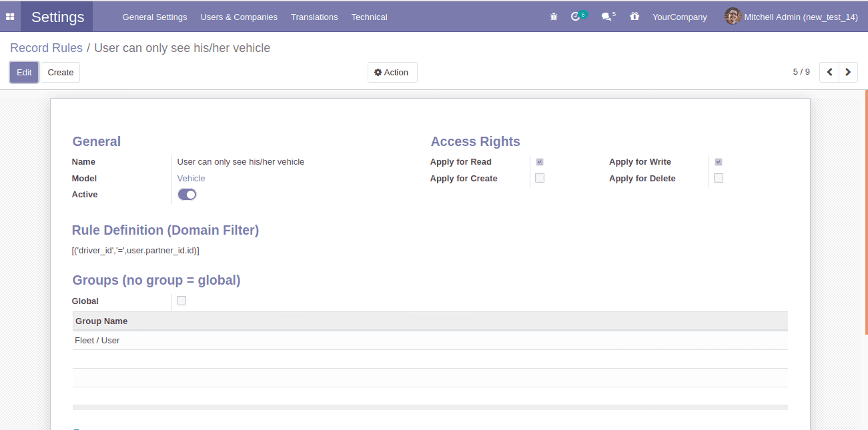Open the debug bug icon menu
The width and height of the screenshot is (868, 430).
pos(554,17)
